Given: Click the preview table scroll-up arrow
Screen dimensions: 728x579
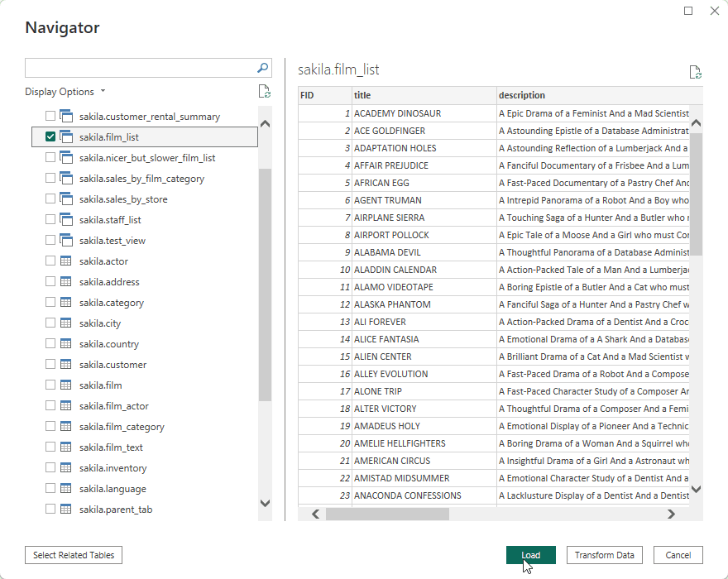Looking at the screenshot, I should (x=696, y=123).
